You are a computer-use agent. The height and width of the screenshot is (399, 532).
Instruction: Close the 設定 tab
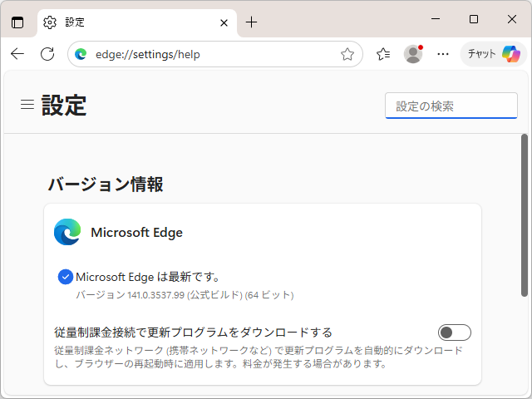(x=224, y=22)
